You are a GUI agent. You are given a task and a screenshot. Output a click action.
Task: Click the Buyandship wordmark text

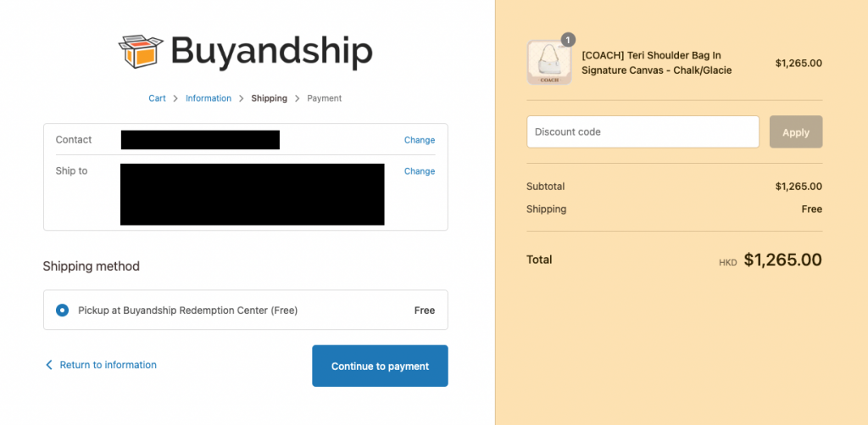tap(271, 51)
